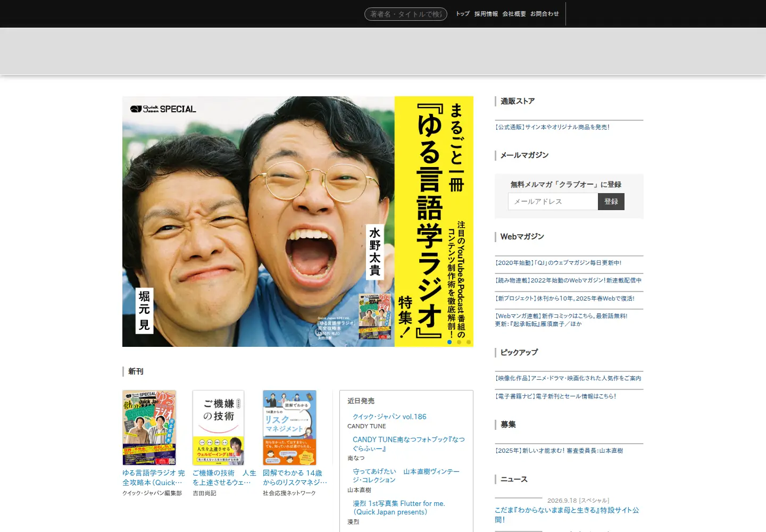Viewport: 766px width, 532px height.
Task: Open the Webマンガ連載 new comics link
Action: pos(561,320)
